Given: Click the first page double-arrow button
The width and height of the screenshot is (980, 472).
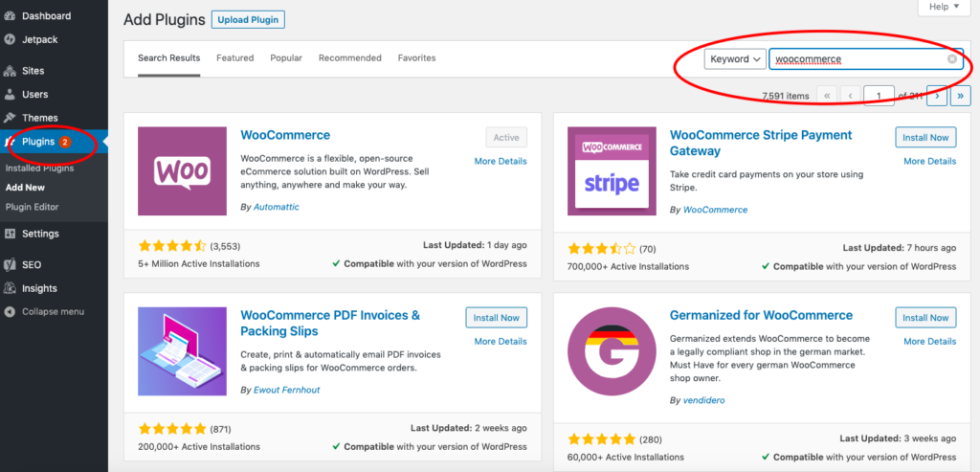Looking at the screenshot, I should (827, 96).
